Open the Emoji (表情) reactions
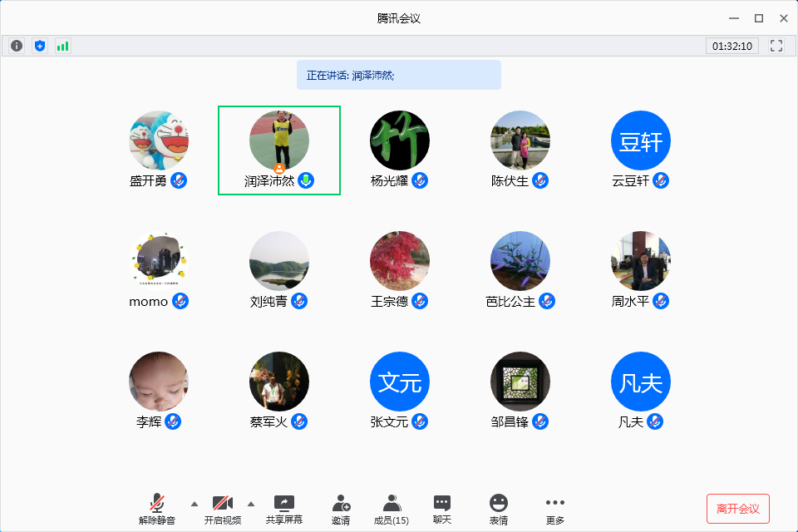Image resolution: width=798 pixels, height=532 pixels. coord(499,510)
